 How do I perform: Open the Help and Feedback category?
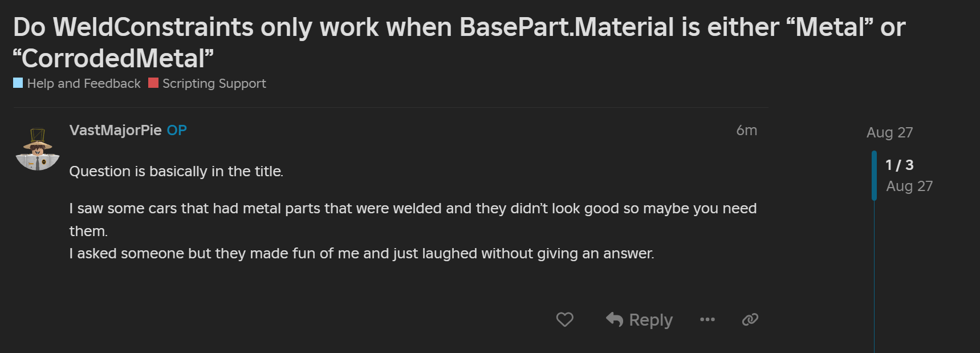84,83
